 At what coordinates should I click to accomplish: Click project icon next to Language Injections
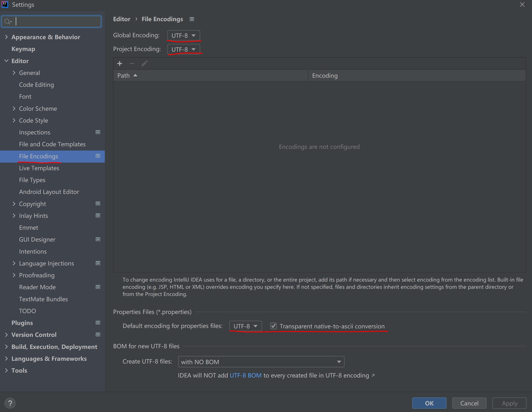[x=98, y=263]
